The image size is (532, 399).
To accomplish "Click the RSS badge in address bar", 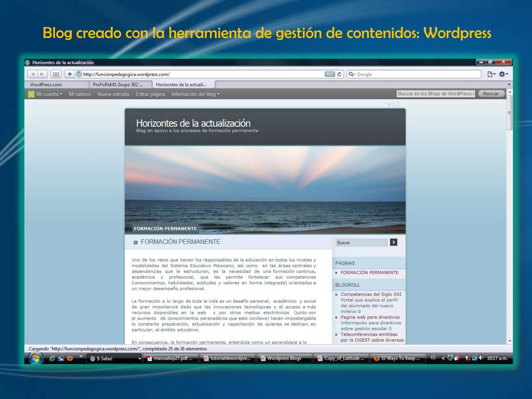I will 330,74.
